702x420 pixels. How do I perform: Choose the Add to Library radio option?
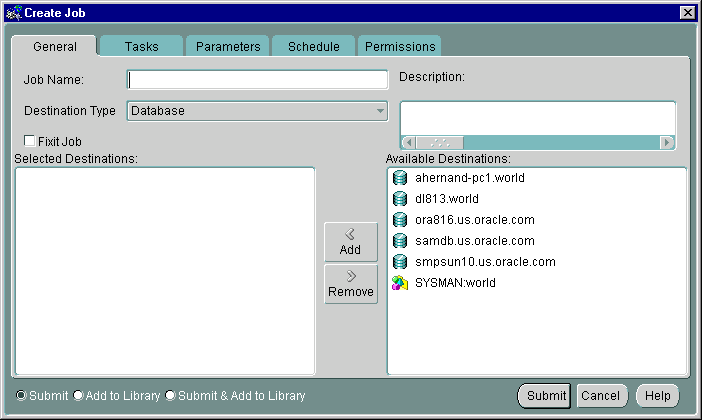[78, 396]
